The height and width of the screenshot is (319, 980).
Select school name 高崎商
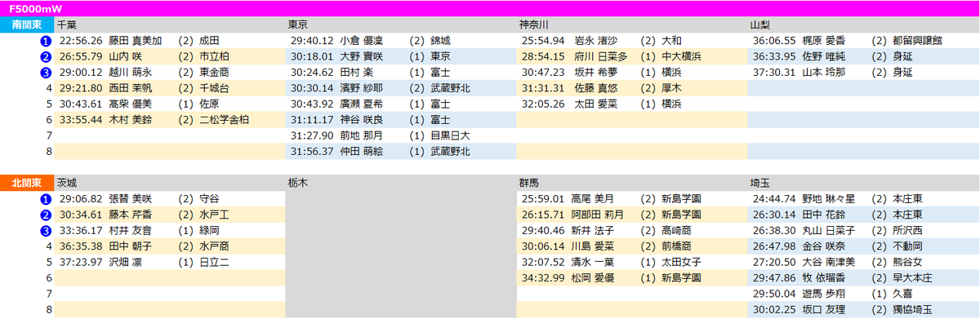point(676,231)
